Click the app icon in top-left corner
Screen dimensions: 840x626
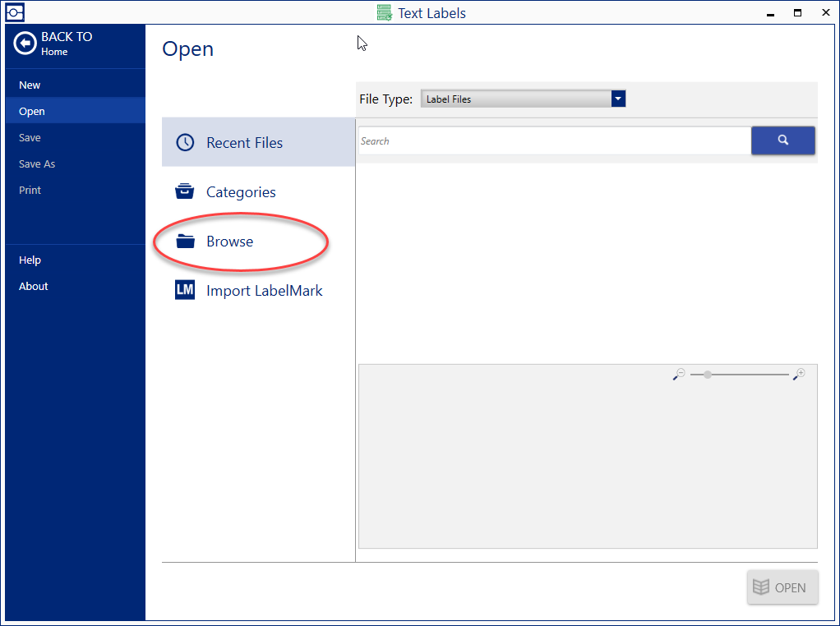[x=13, y=12]
